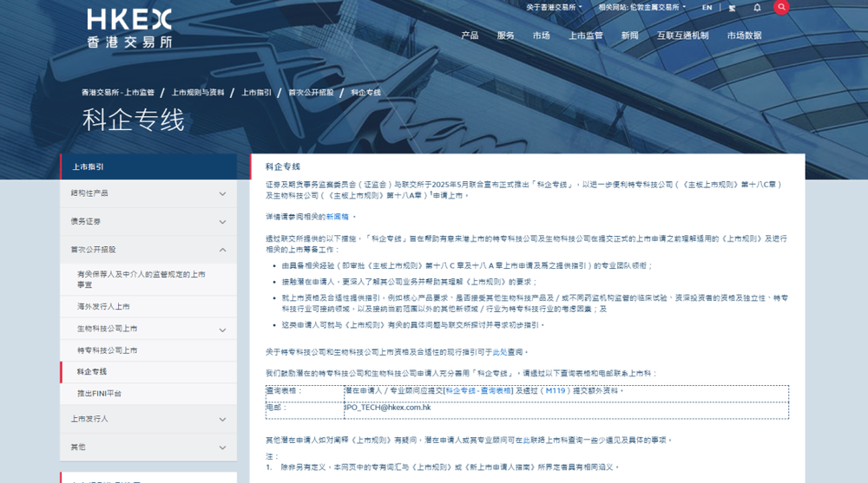Open the 关于香港交易所 dropdown
The width and height of the screenshot is (868, 483).
click(x=556, y=7)
